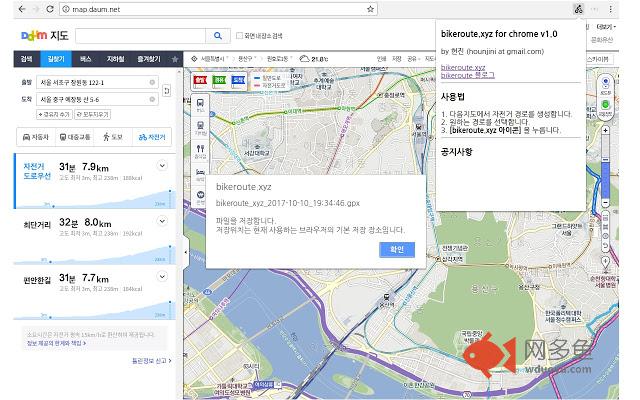Screen dimensions: 640x400
Task: Click the blue confirm (확인) button in dialog
Action: [x=397, y=249]
